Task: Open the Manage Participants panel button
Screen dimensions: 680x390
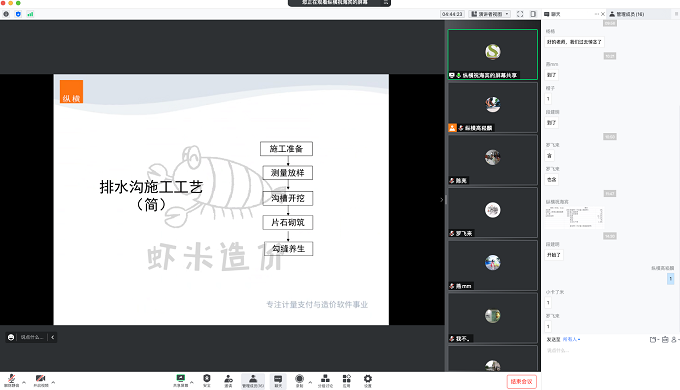Action: pos(253,381)
